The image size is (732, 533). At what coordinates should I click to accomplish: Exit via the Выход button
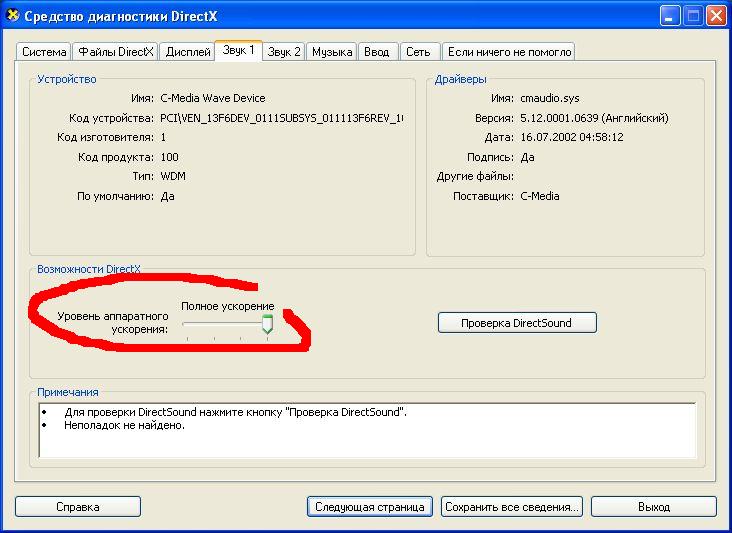pos(654,507)
